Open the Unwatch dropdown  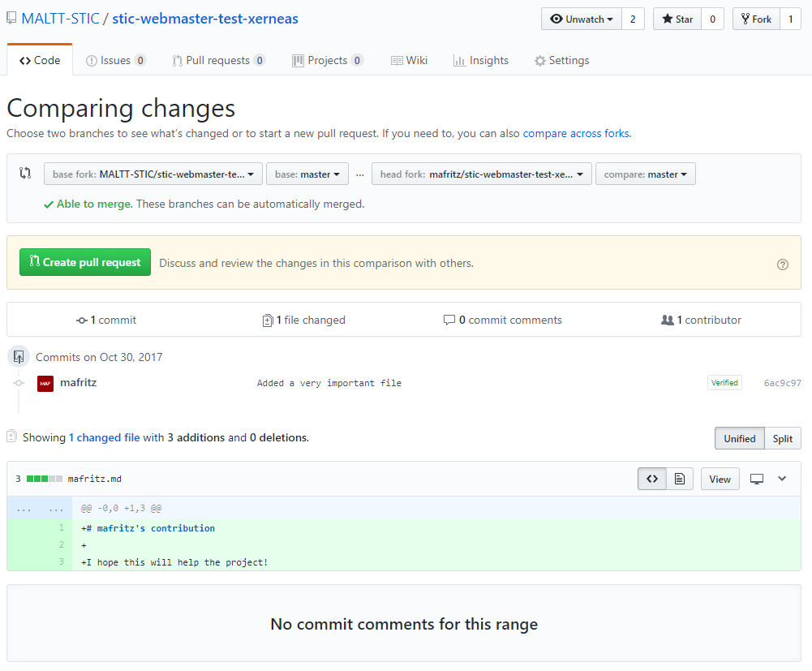point(582,19)
